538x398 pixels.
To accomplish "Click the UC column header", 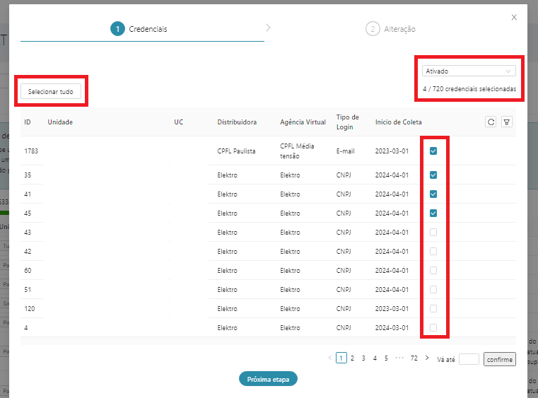I will 178,122.
